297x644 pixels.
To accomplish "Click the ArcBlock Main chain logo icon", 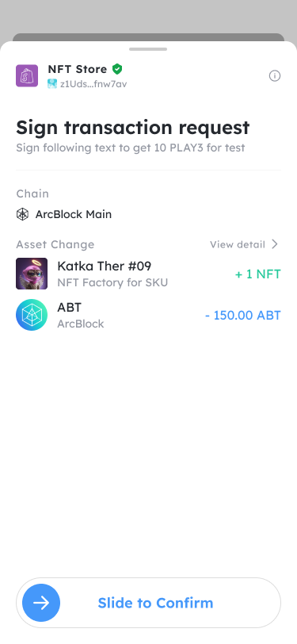I will click(x=22, y=214).
